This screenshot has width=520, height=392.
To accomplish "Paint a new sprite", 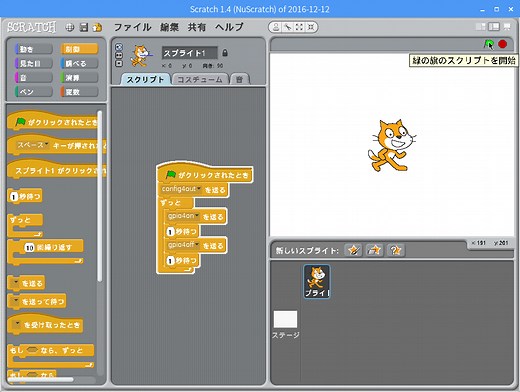I will 353,250.
